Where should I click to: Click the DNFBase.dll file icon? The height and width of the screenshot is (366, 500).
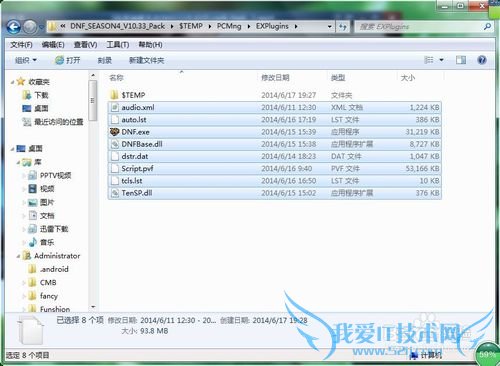click(x=115, y=144)
